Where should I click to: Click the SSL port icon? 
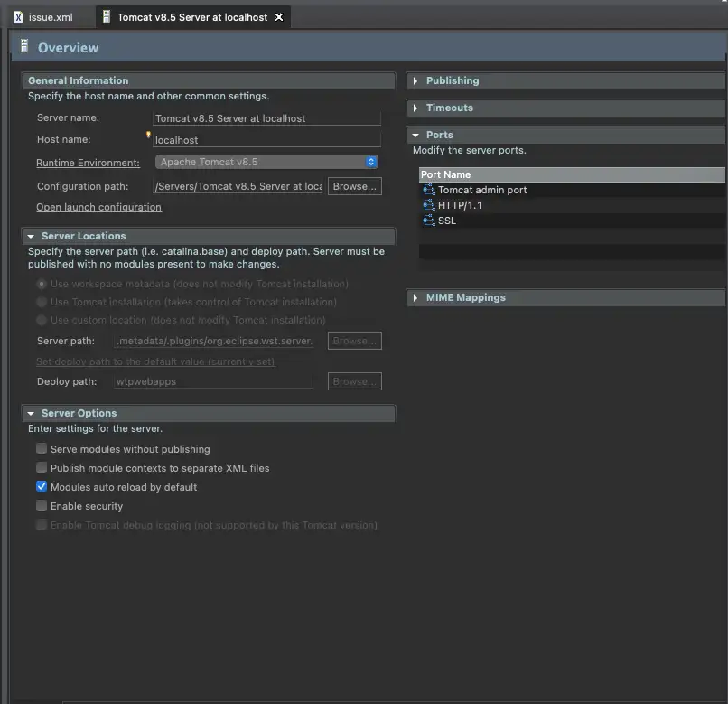click(428, 221)
